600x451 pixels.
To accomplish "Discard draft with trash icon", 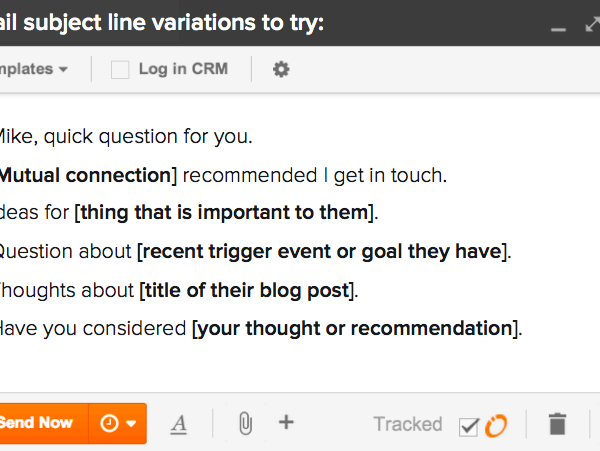I will 557,424.
